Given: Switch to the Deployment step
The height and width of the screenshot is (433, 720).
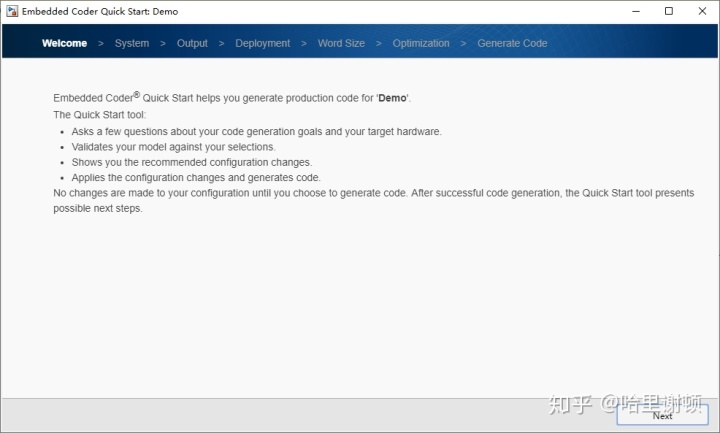Looking at the screenshot, I should click(x=263, y=43).
